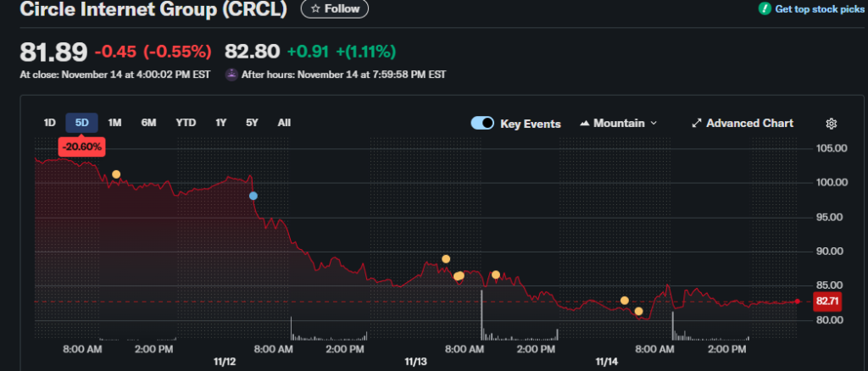Screen dimensions: 868x371
Task: Click the green top stock picks icon
Action: coord(764,8)
